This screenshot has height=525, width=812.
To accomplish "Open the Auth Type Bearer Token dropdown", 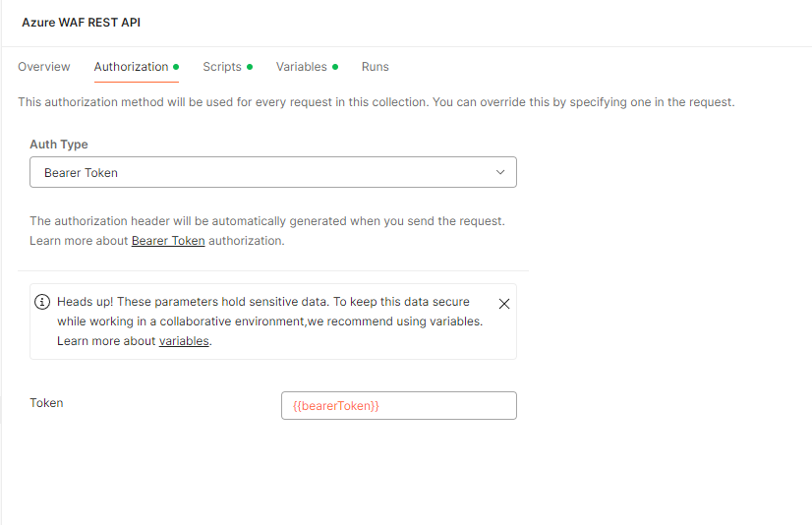I will click(x=272, y=172).
